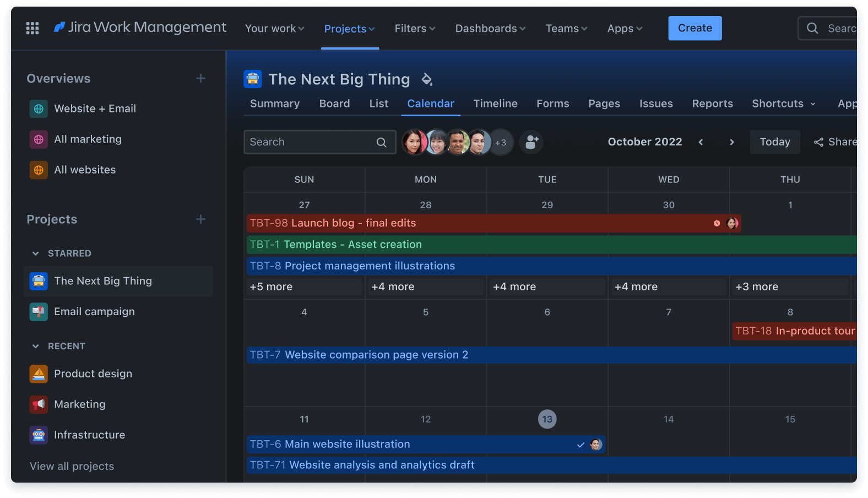Click the calendar Search input field
This screenshot has width=868, height=498.
pyautogui.click(x=311, y=142)
